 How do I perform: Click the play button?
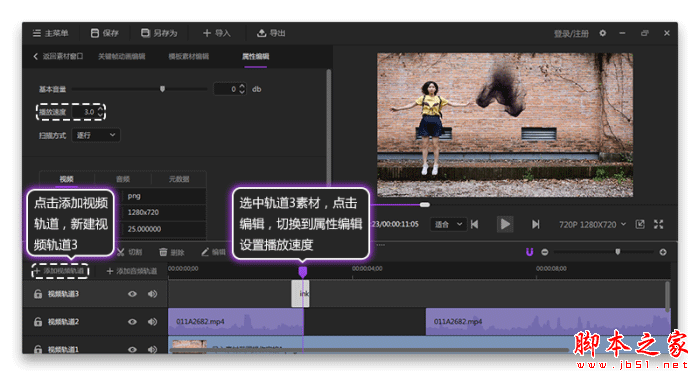(505, 224)
